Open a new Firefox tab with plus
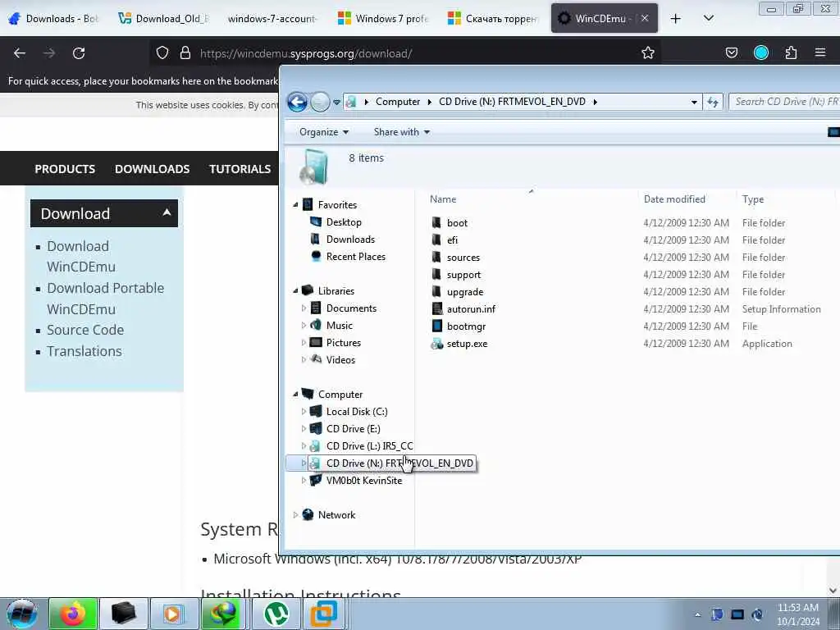Image resolution: width=840 pixels, height=630 pixels. (x=676, y=19)
